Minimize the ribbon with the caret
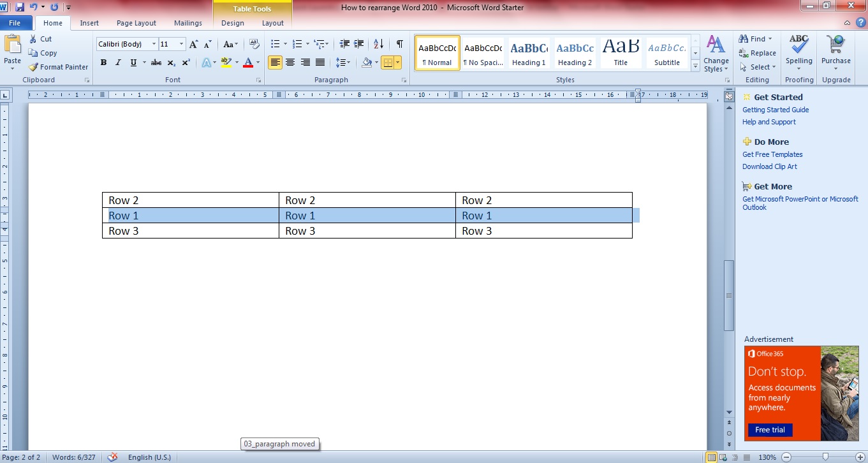Viewport: 868px width, 463px height. point(847,23)
